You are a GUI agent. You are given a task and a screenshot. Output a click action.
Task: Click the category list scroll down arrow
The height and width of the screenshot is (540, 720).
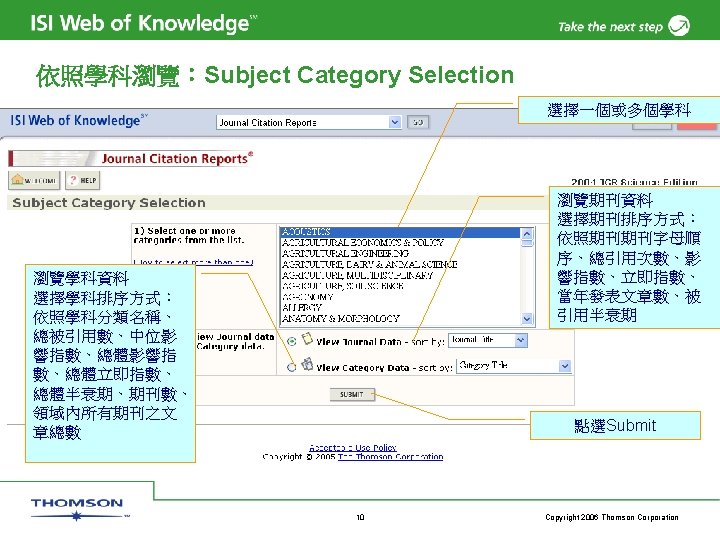click(x=527, y=318)
